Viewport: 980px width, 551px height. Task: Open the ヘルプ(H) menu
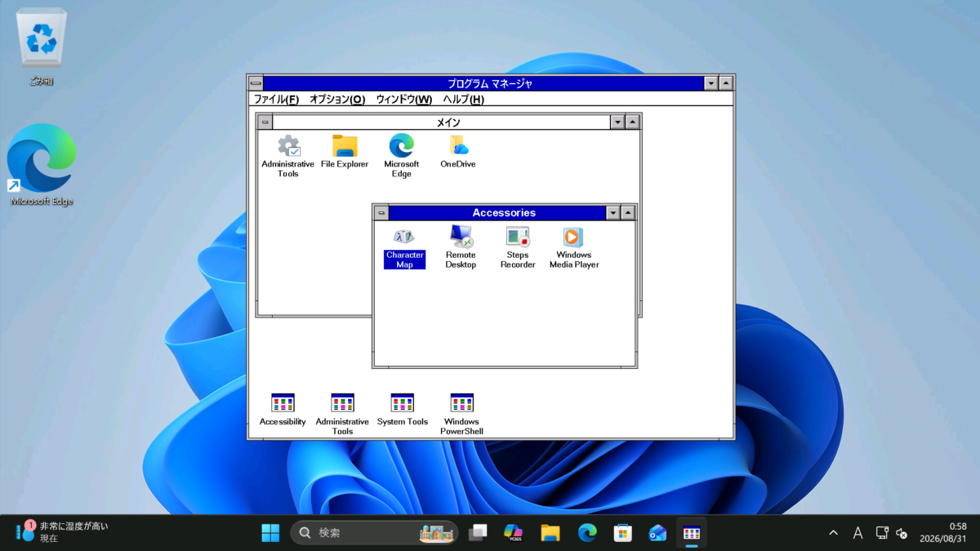(463, 99)
